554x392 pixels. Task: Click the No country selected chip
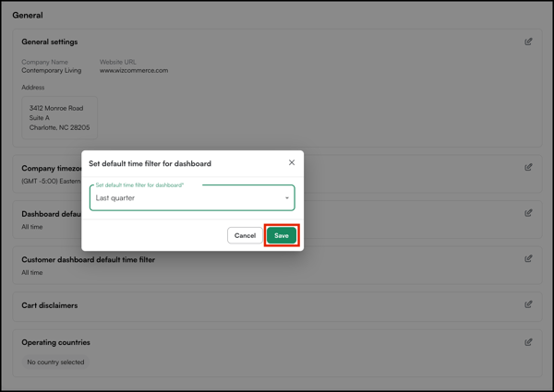pos(55,362)
